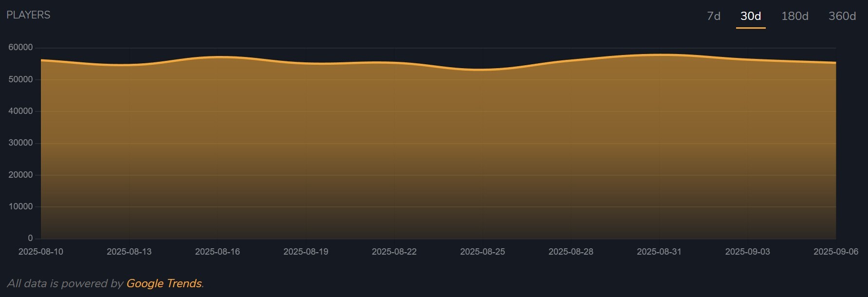Click the 2025-08-28 date label
The width and height of the screenshot is (868, 297).
click(x=571, y=252)
